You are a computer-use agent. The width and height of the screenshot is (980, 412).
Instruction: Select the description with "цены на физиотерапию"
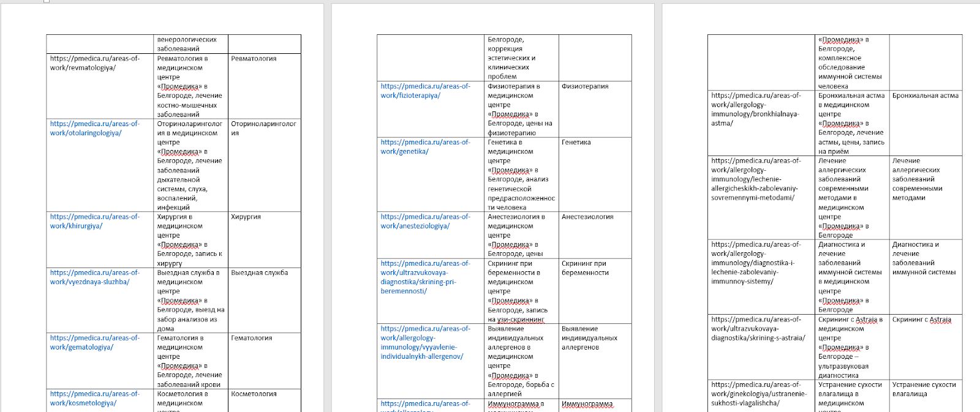tap(521, 110)
